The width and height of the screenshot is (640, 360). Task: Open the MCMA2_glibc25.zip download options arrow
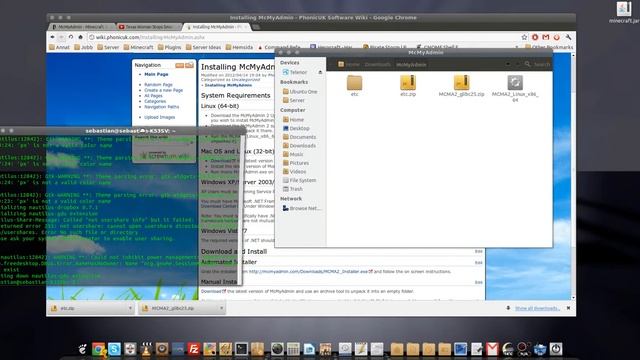tap(221, 308)
